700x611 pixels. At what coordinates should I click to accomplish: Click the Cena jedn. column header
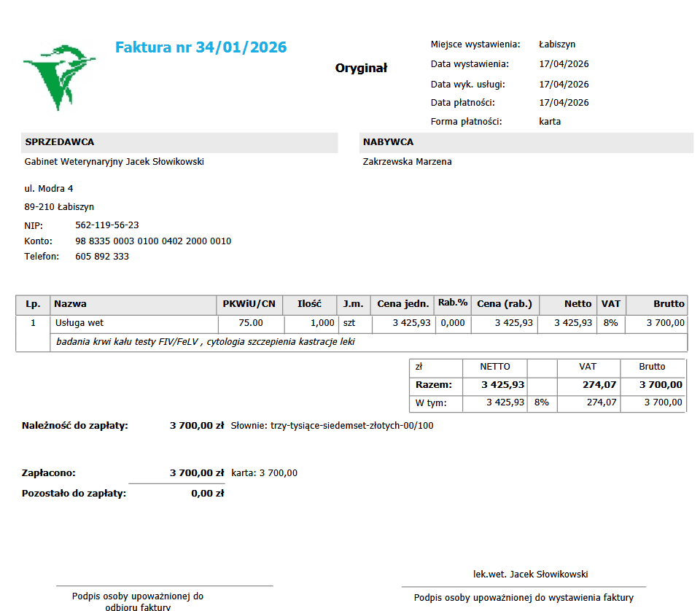point(402,304)
